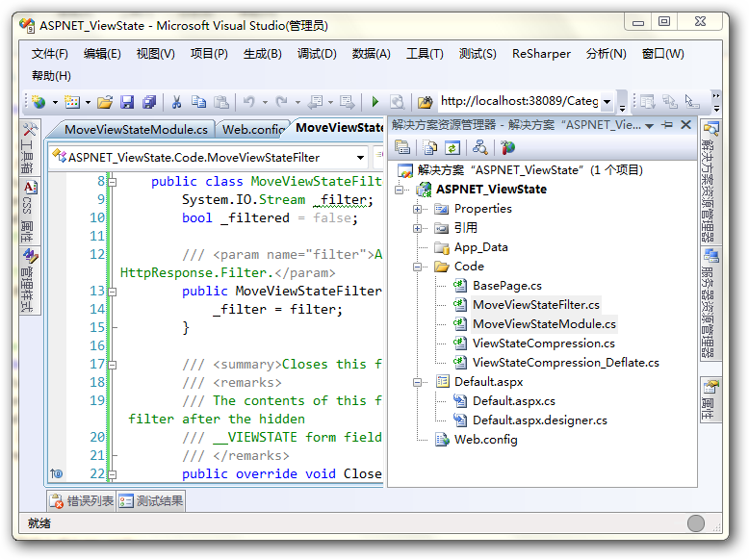Open the Toolbox side tab (工具箱)
Viewport: 749px width, 560px height.
(29, 148)
